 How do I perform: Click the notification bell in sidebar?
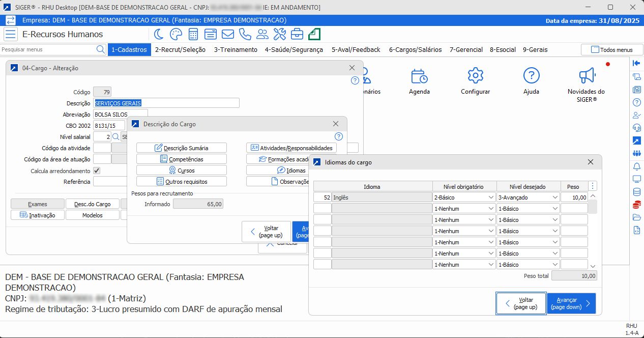636,166
